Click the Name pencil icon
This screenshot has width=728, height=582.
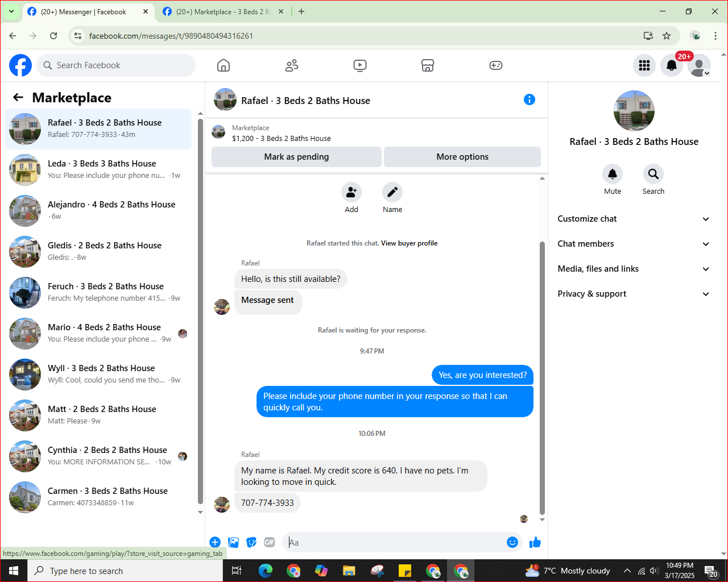point(392,192)
